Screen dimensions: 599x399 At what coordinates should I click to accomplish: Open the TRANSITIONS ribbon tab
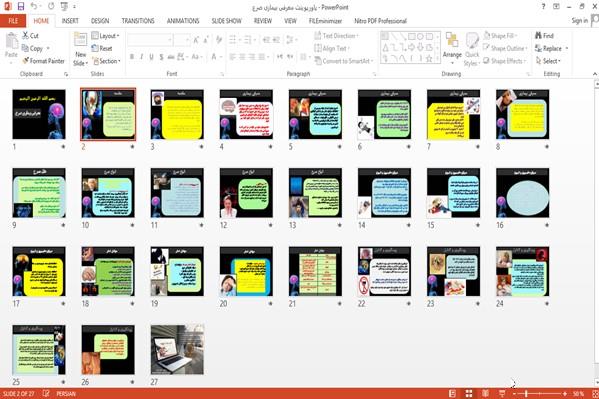pyautogui.click(x=138, y=21)
